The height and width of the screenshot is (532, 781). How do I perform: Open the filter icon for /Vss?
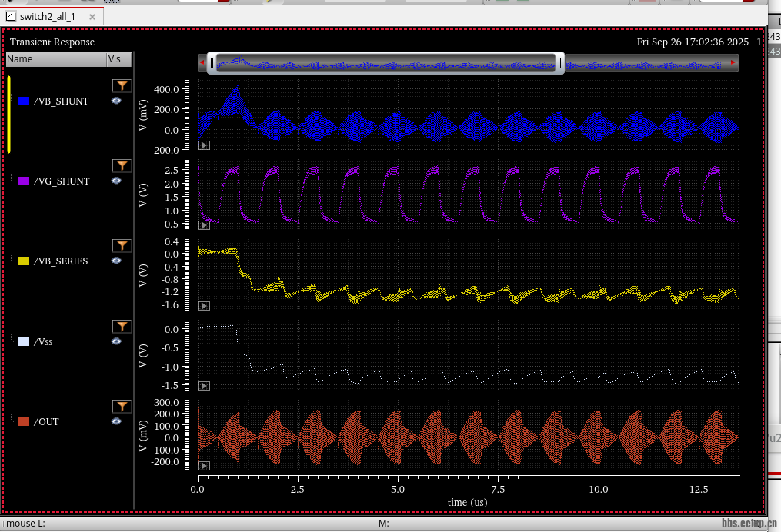[122, 327]
